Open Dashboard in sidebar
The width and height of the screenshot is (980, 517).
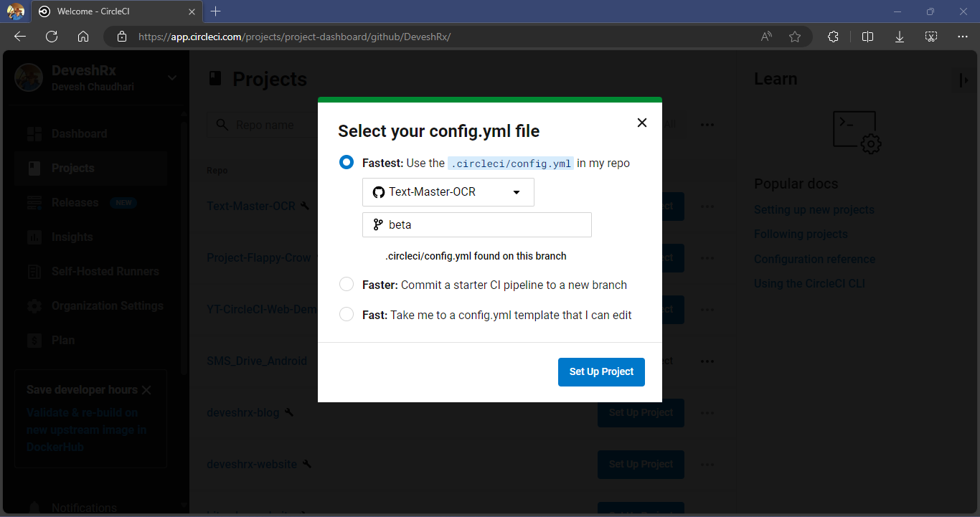[x=91, y=133]
